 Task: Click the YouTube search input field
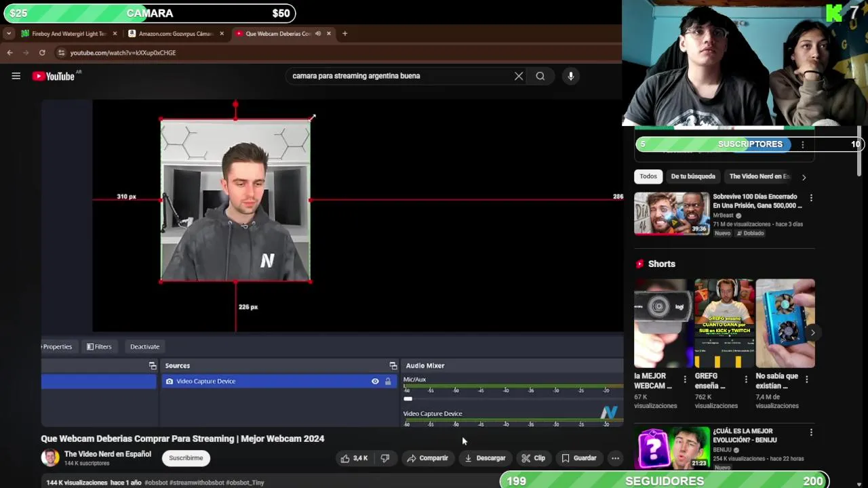(400, 76)
